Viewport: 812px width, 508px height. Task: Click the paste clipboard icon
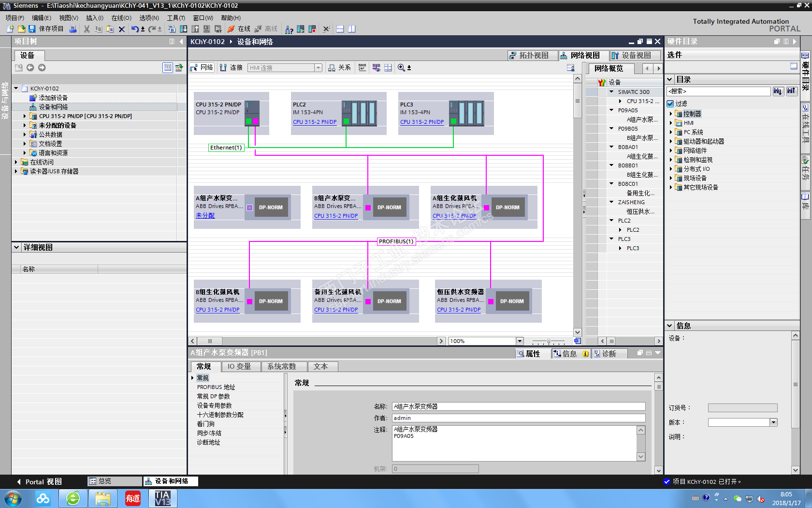tap(110, 29)
